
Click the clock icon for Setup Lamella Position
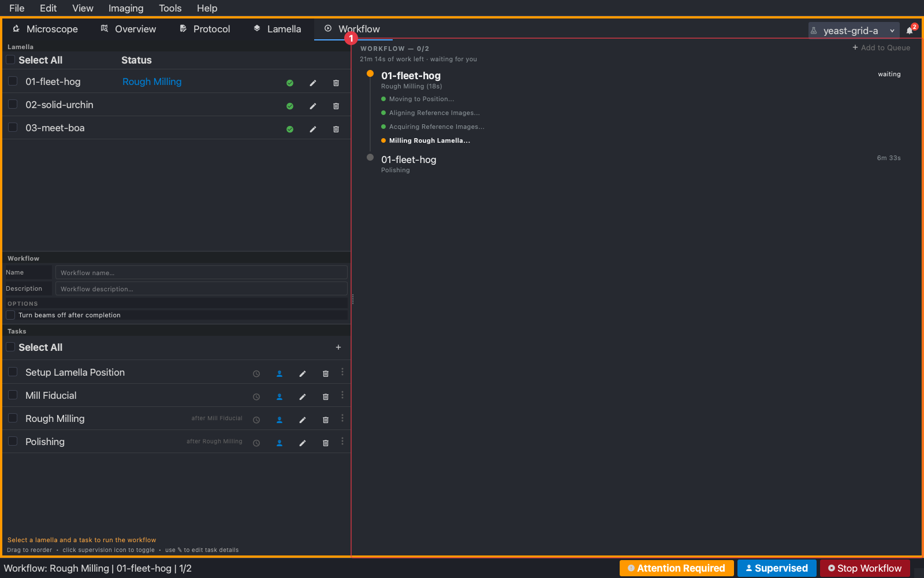[256, 374]
